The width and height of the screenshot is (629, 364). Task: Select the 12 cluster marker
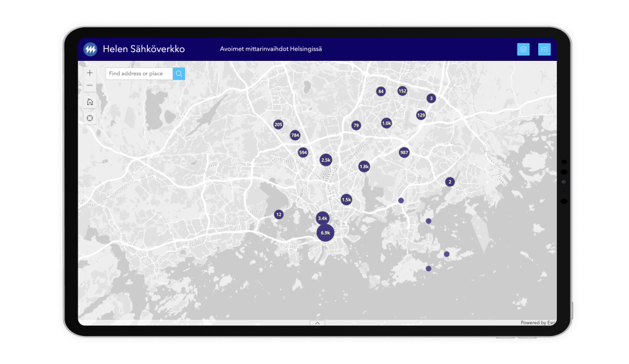point(279,215)
